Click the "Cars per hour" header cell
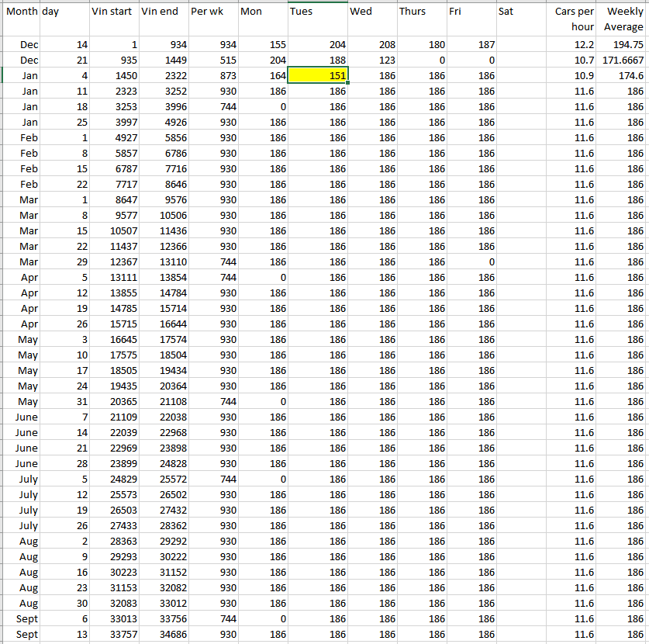Image resolution: width=649 pixels, height=644 pixels. 574,19
